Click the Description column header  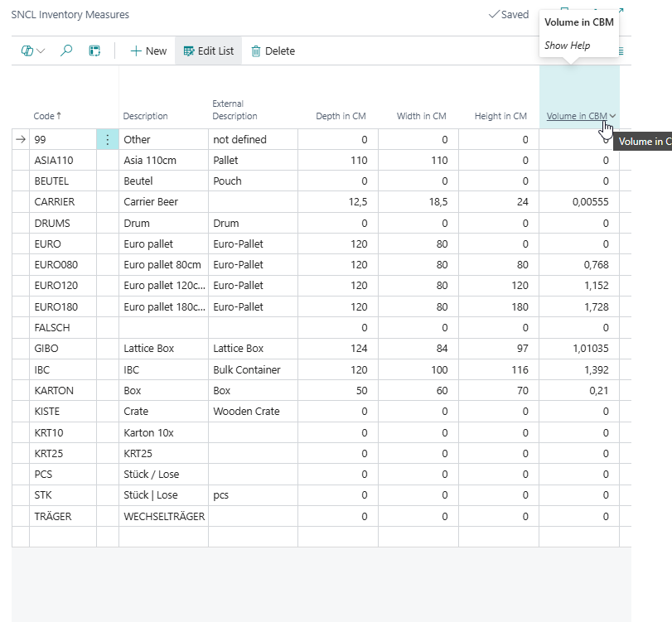click(x=145, y=116)
